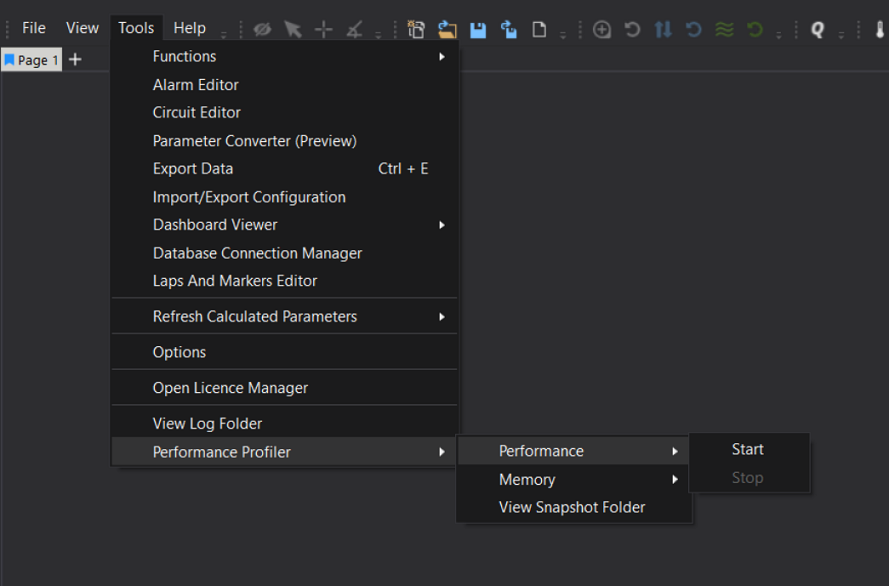Start the performance profiler
Image resolution: width=889 pixels, height=586 pixels.
click(748, 450)
